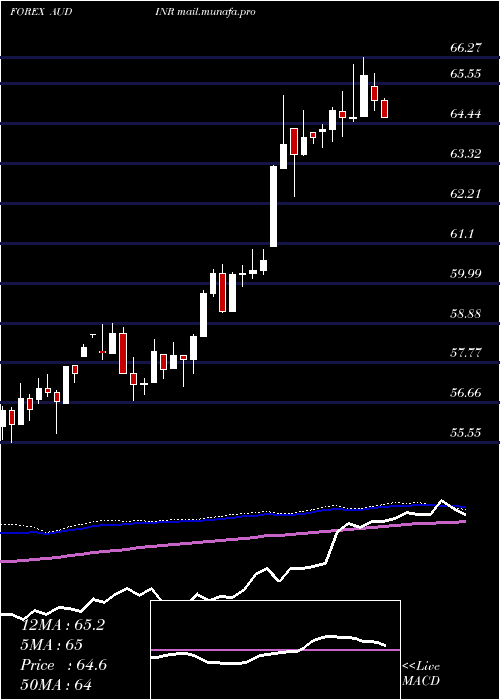Click the 'FOREX AUD' title text
500x700 pixels.
coord(41,12)
